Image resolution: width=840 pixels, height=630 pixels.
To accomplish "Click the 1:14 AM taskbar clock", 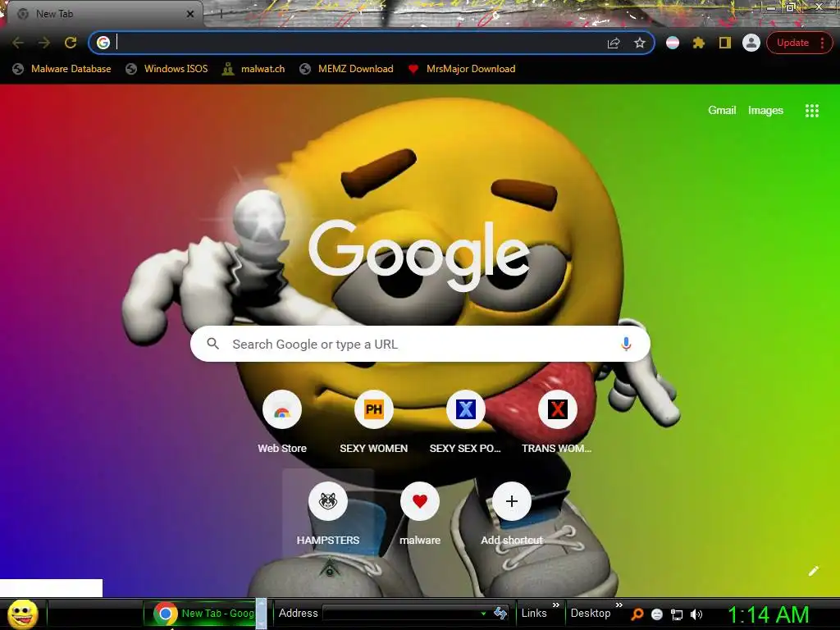I will (768, 614).
